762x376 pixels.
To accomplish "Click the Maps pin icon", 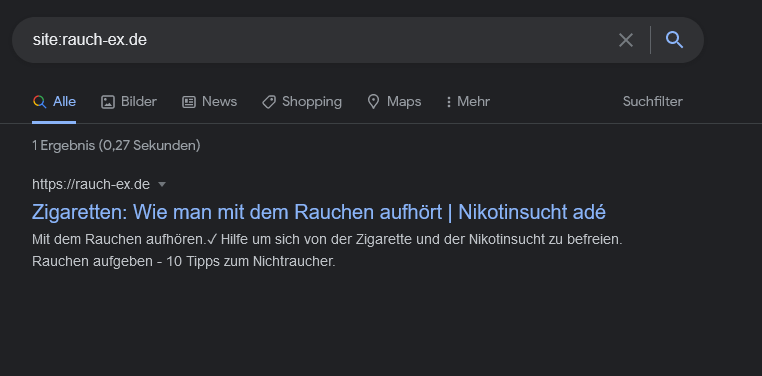I will (373, 102).
